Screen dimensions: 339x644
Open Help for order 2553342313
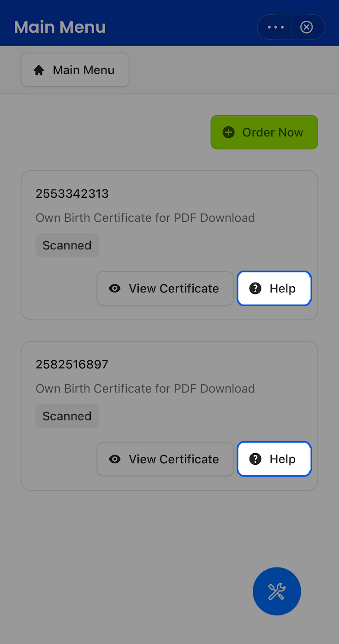[x=274, y=289]
